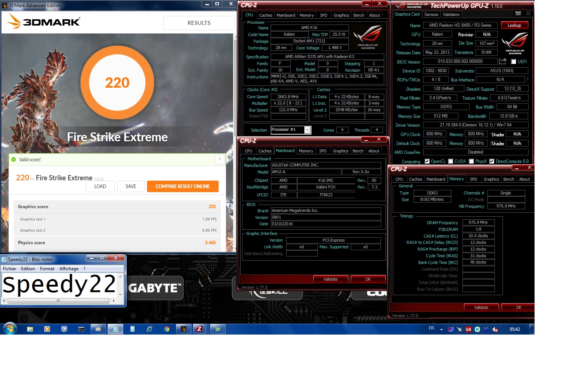Screen dimensions: 588x368
Task: Switch to CPU-Z via the red Z taskbar icon
Action: coord(199,329)
